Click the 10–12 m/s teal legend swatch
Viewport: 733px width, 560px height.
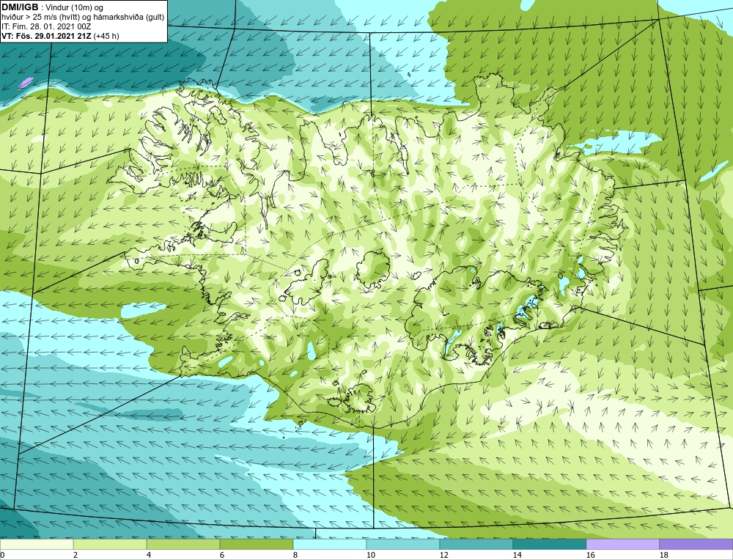(403, 544)
